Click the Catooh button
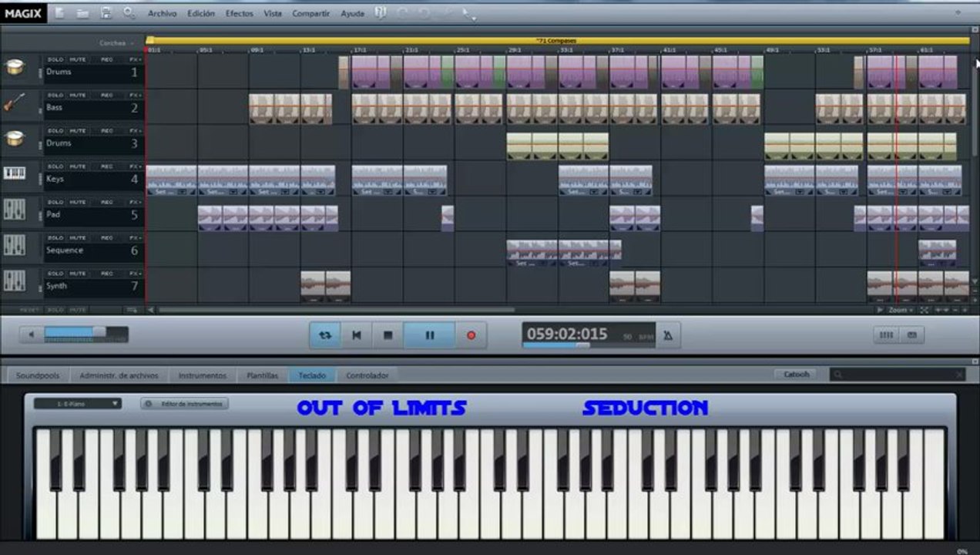This screenshot has height=555, width=980. pyautogui.click(x=797, y=375)
